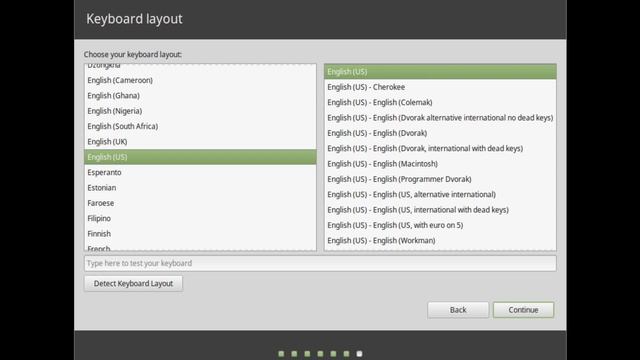Choose English (Programmer Dvorak) variant
Screen dimensions: 640x360
[440, 179]
